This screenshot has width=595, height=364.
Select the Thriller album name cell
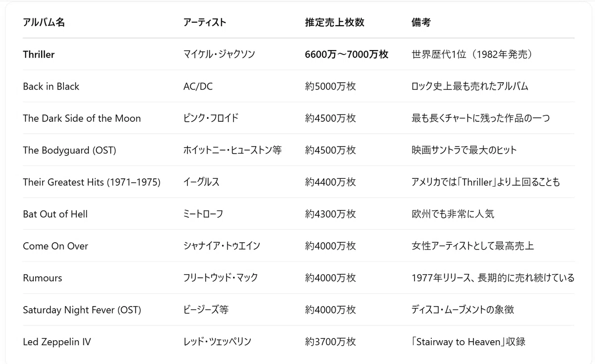tap(39, 54)
